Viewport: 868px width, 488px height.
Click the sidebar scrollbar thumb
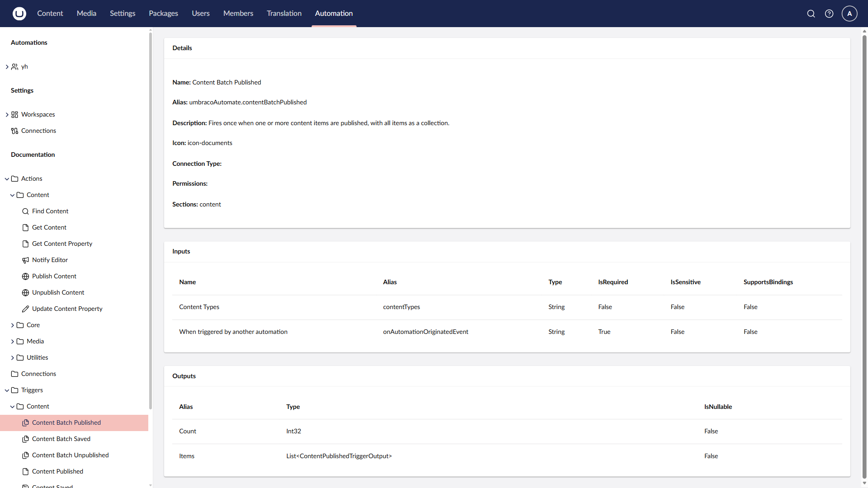pyautogui.click(x=151, y=221)
